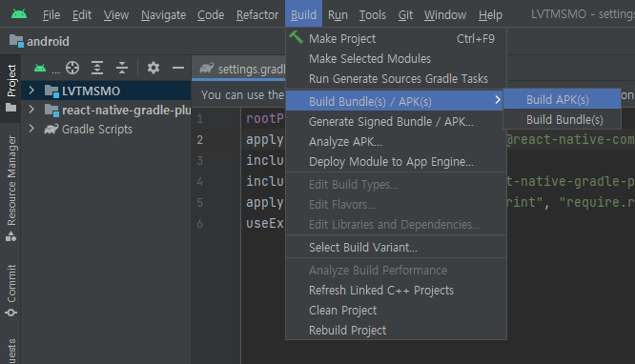This screenshot has width=635, height=364.
Task: Expand the react-native-gradle-plugin node
Action: click(31, 110)
